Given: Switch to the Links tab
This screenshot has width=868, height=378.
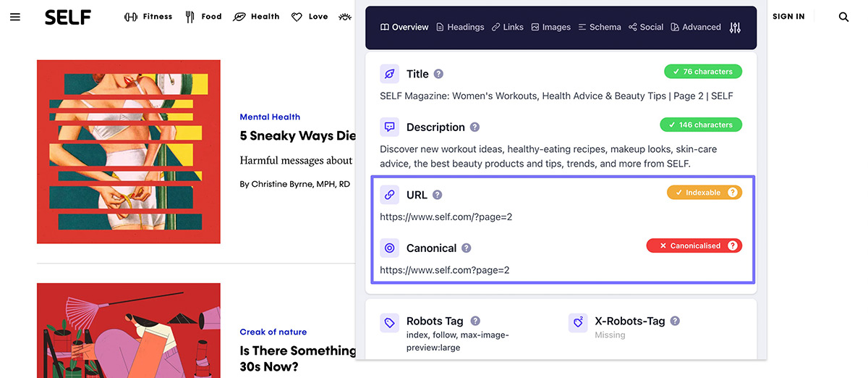Looking at the screenshot, I should pyautogui.click(x=508, y=27).
